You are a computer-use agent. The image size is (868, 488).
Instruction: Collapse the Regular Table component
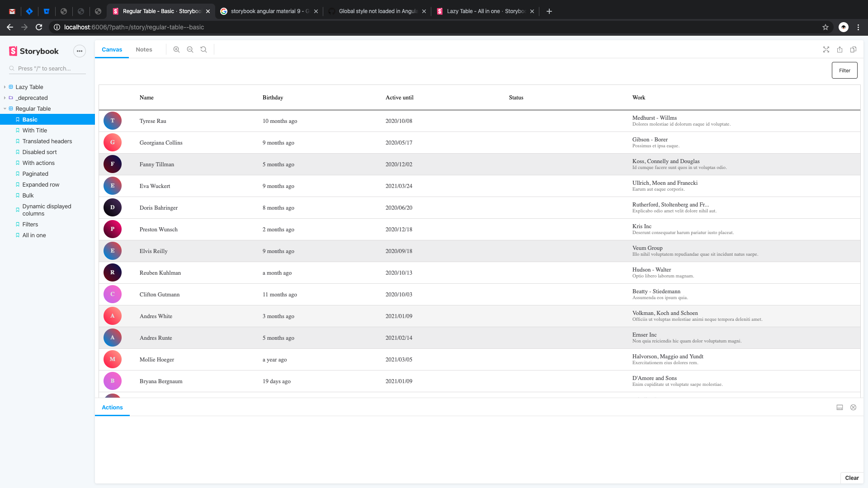[x=4, y=108]
